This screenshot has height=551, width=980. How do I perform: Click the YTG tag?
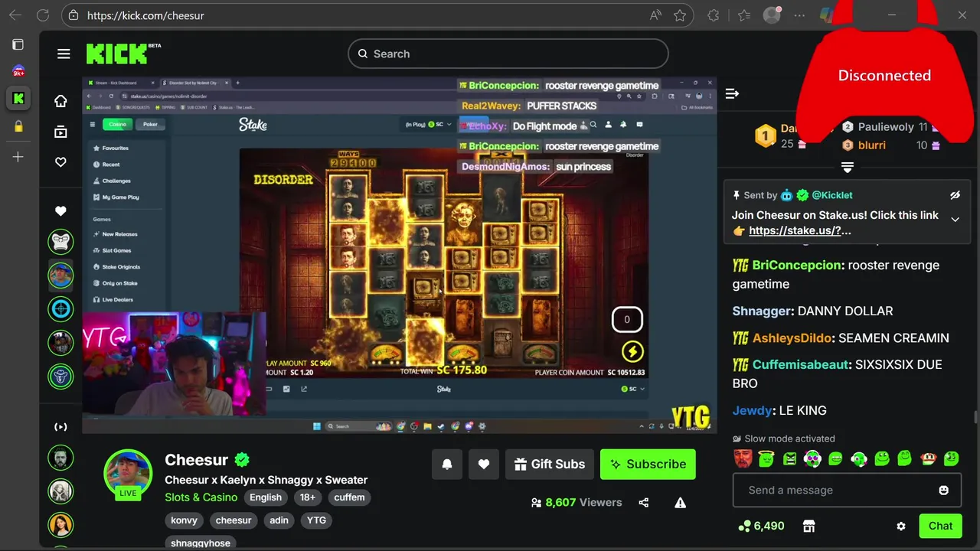point(316,520)
